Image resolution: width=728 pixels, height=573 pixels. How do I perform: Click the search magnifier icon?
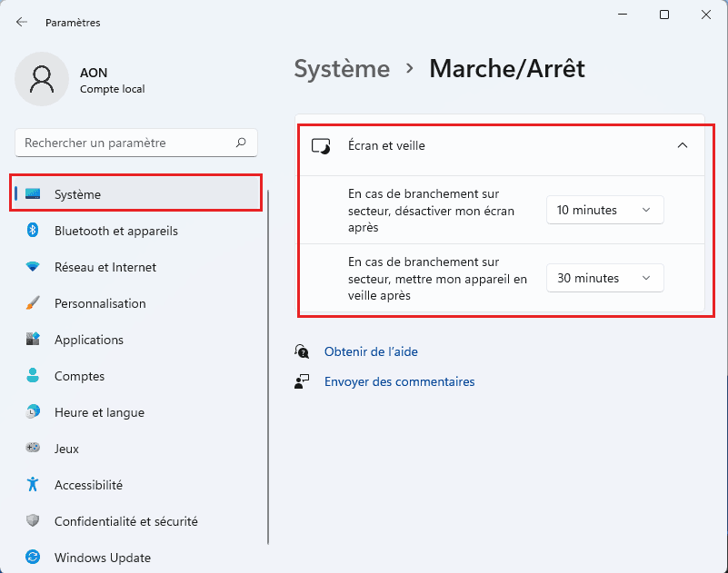(241, 143)
